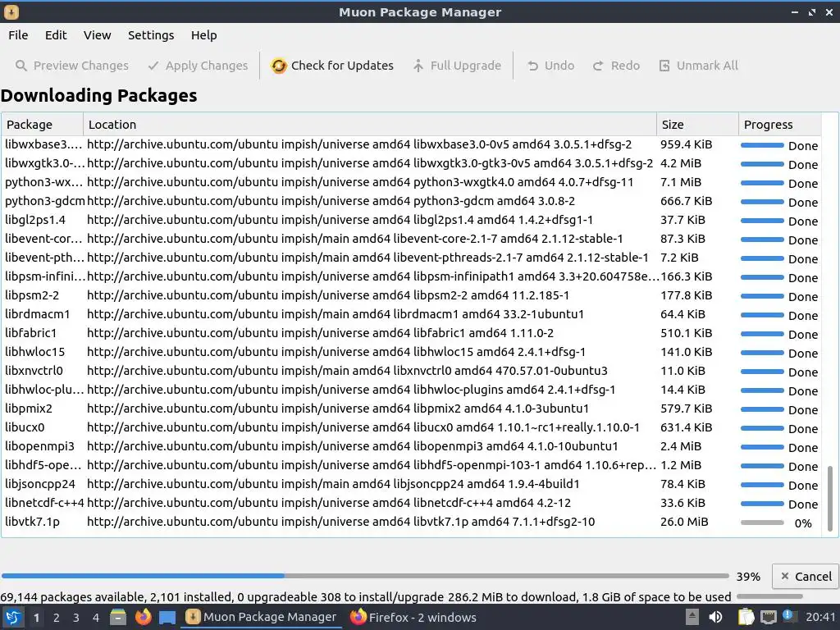The image size is (840, 630).
Task: Open the clipboard manager tray icon
Action: pos(746,617)
